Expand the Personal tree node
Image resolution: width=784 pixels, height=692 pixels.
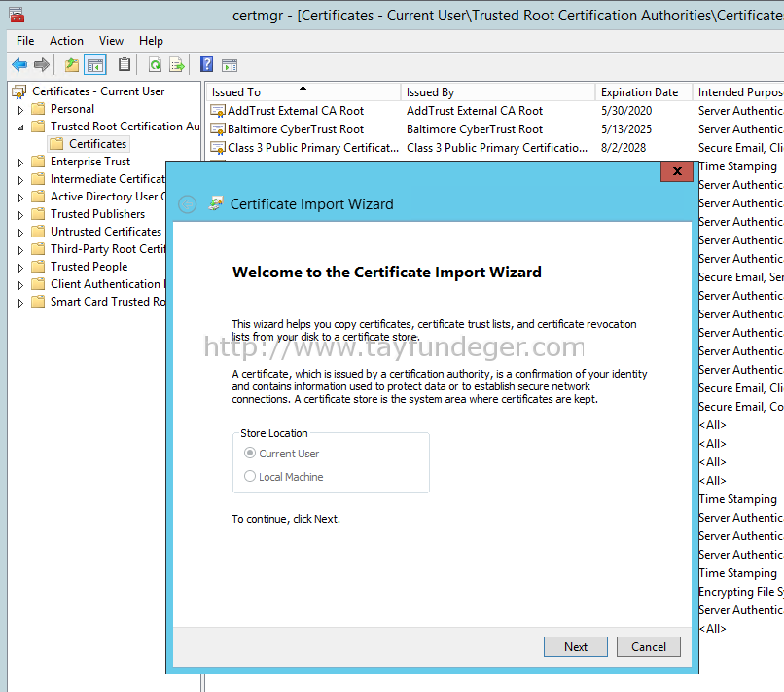click(x=20, y=110)
